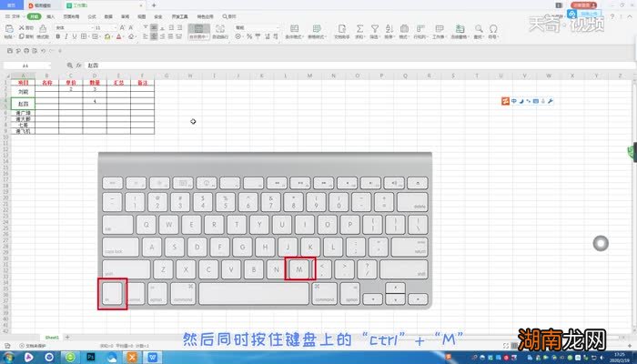Open the Find (查找) magnifier tool
The height and width of the screenshot is (364, 637).
tap(479, 28)
